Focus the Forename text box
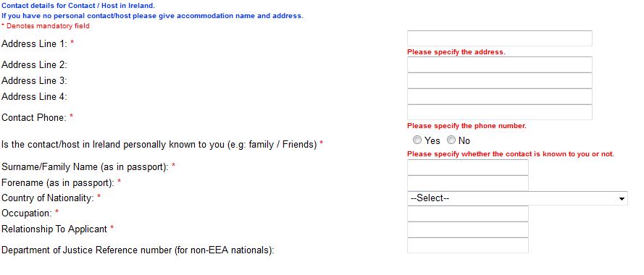The image size is (644, 275). click(468, 183)
